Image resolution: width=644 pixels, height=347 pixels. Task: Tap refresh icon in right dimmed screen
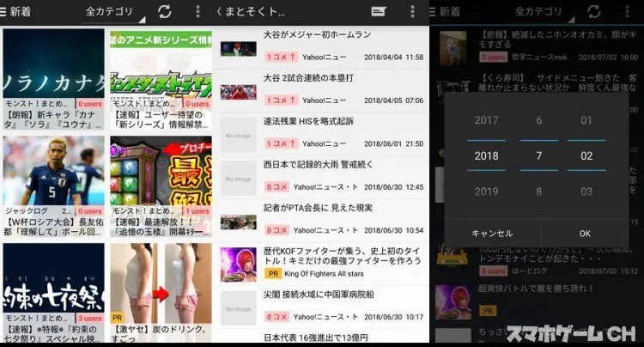tap(594, 11)
